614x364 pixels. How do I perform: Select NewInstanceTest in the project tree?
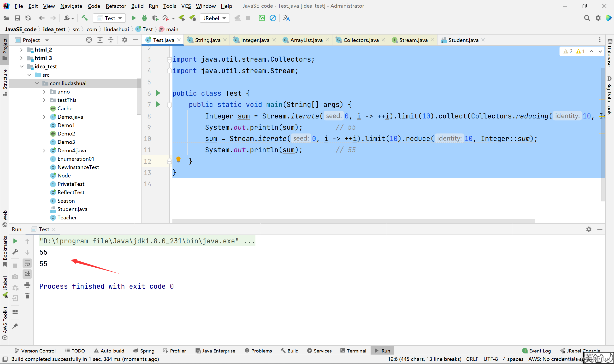78,167
